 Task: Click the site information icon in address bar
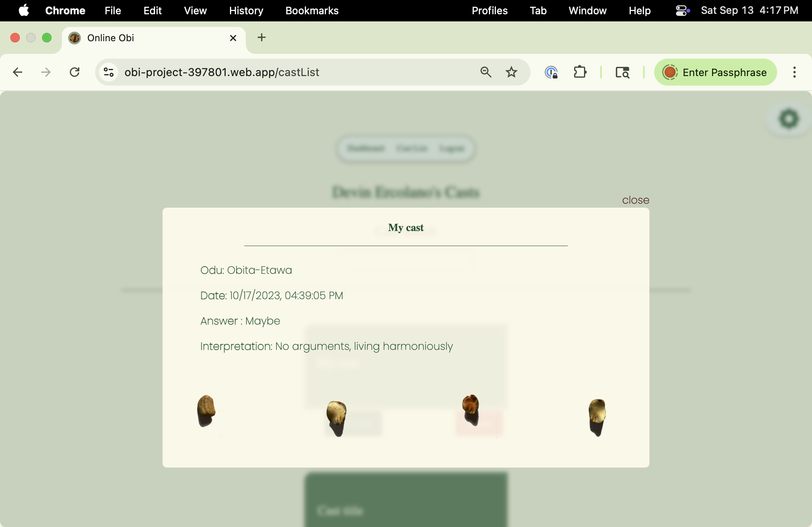click(108, 72)
